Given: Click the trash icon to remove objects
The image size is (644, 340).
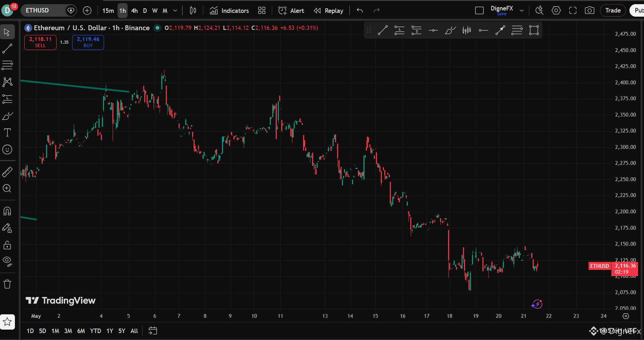Looking at the screenshot, I should 7,284.
